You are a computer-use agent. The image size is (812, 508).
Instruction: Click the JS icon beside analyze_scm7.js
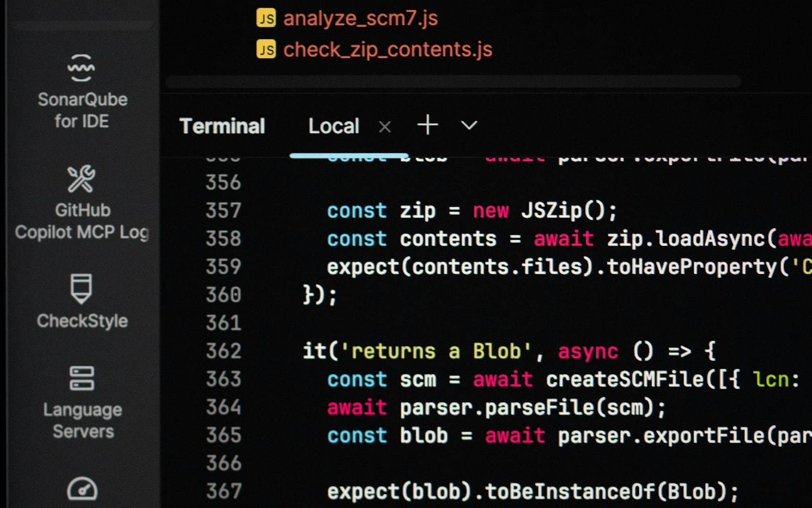click(x=266, y=18)
